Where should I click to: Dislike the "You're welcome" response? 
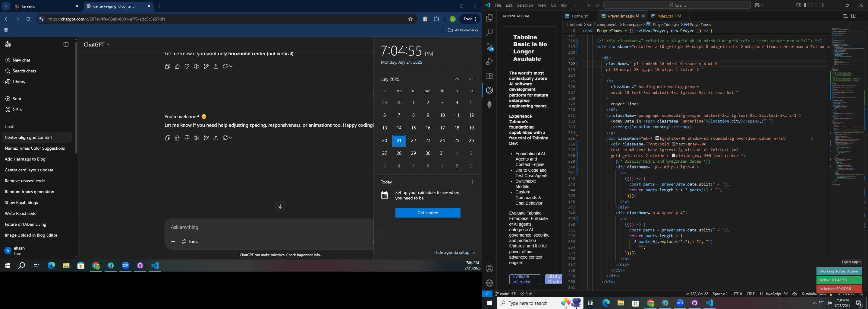187,138
